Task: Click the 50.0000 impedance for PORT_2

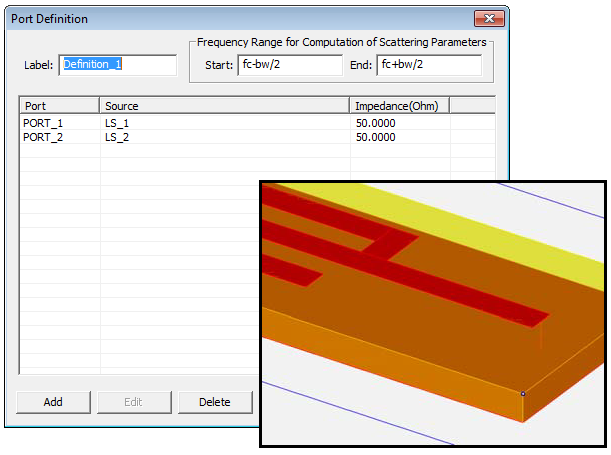Action: point(376,137)
